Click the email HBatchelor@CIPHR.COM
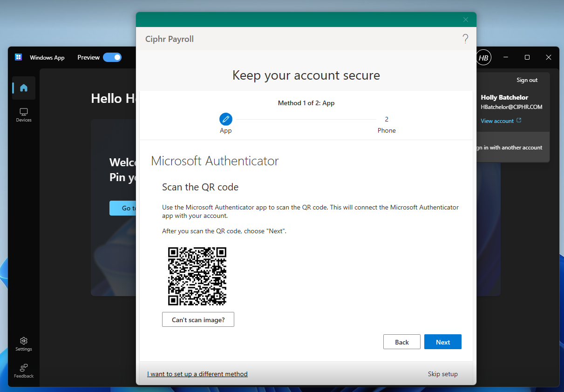The height and width of the screenshot is (392, 564). click(511, 107)
